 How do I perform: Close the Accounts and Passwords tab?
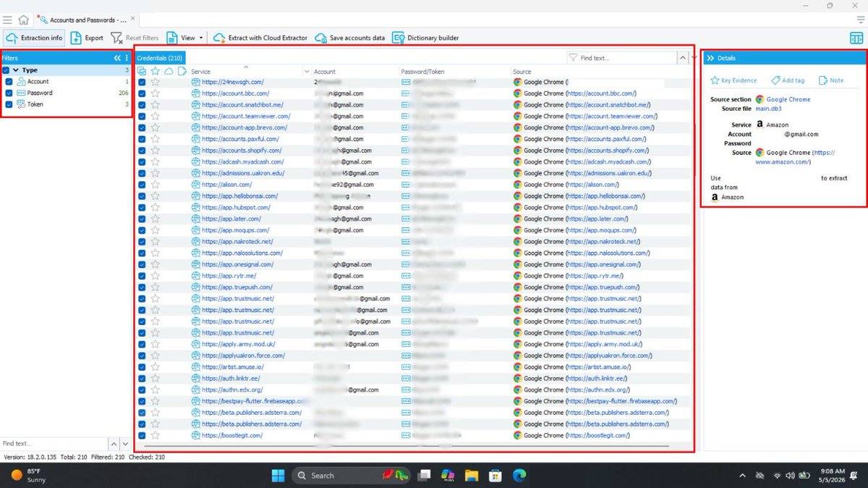tap(132, 20)
